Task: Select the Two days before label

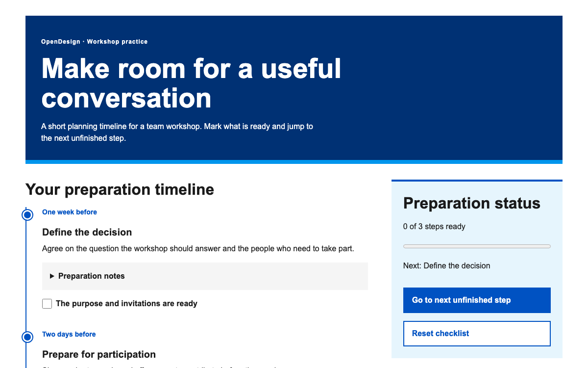Action: tap(69, 334)
